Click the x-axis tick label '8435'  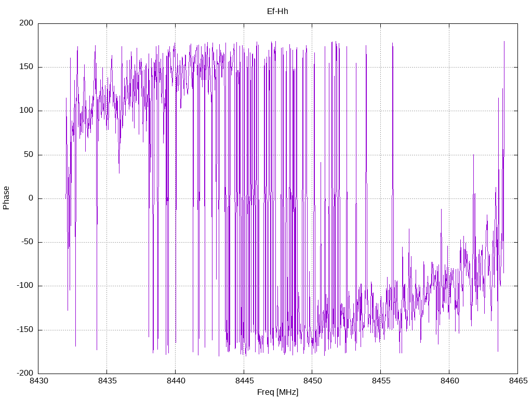pyautogui.click(x=107, y=381)
